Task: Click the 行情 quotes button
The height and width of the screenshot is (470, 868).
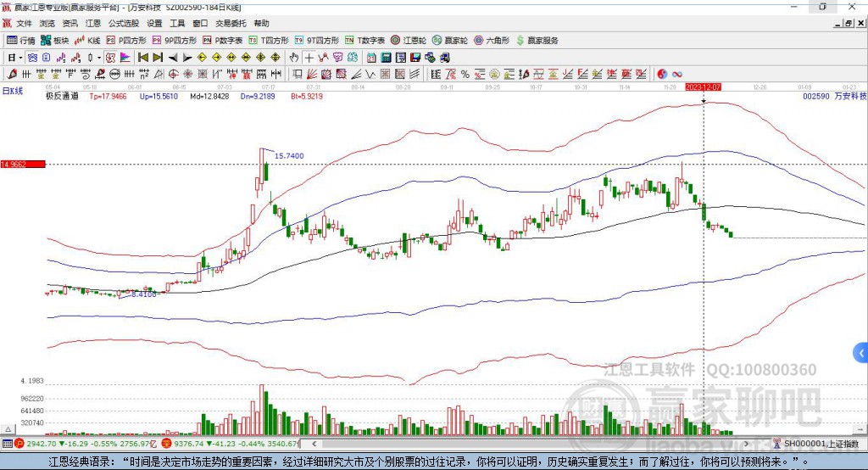Action: click(21, 41)
